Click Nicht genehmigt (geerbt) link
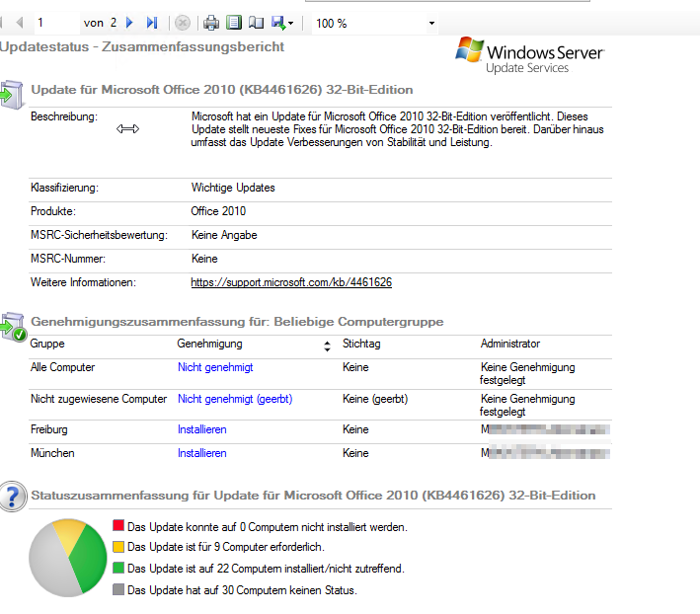Image resolution: width=700 pixels, height=614 pixels. coord(235,399)
